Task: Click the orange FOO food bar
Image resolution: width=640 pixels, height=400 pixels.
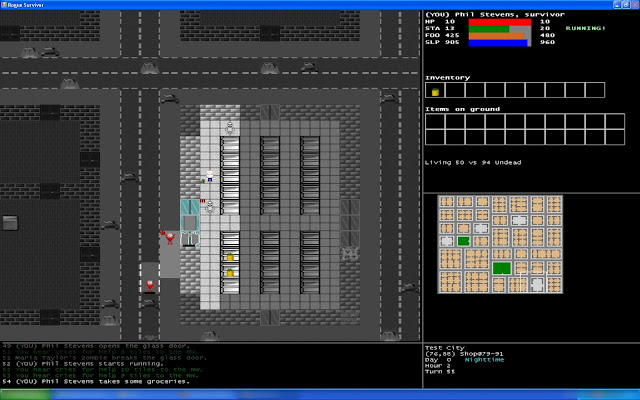Action: click(x=496, y=36)
